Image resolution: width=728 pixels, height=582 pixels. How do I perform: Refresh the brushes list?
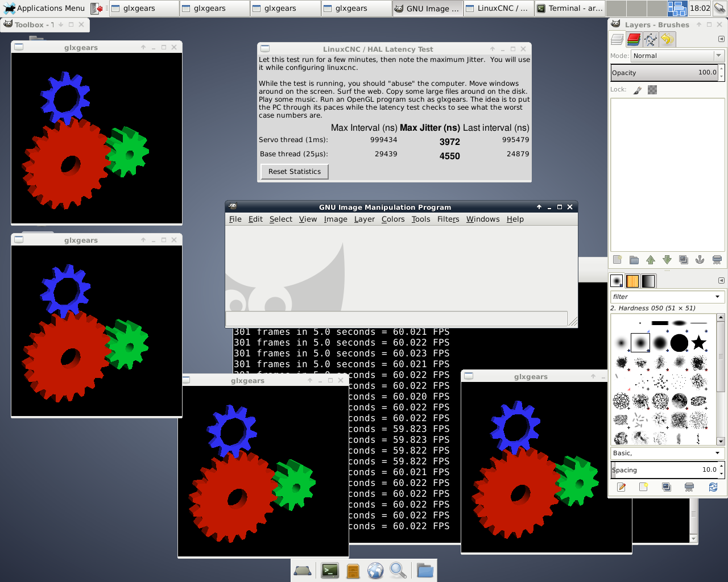(713, 487)
